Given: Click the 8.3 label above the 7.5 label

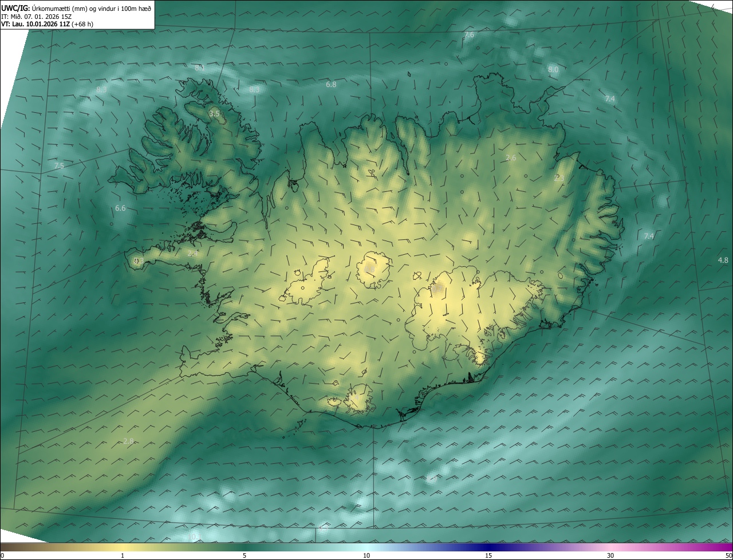Looking at the screenshot, I should (x=101, y=89).
